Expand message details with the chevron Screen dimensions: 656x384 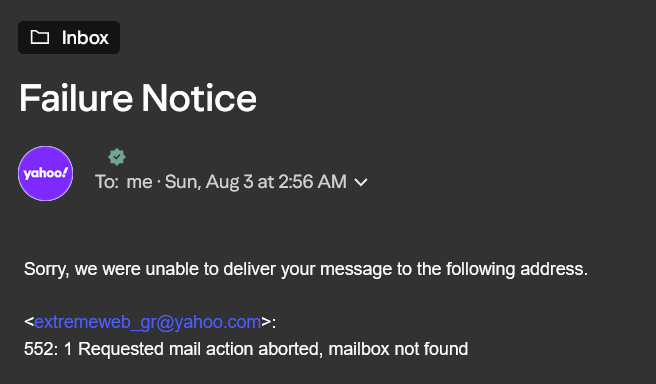(x=361, y=182)
